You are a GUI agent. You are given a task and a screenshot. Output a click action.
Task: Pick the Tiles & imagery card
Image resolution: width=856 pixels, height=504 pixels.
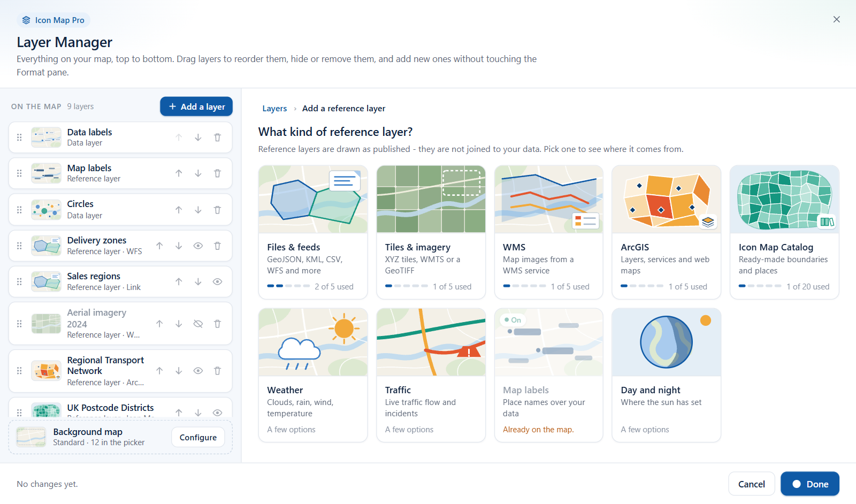click(x=431, y=232)
